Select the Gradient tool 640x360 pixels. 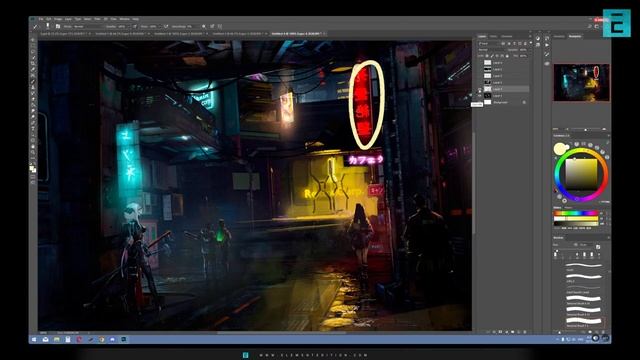33,105
